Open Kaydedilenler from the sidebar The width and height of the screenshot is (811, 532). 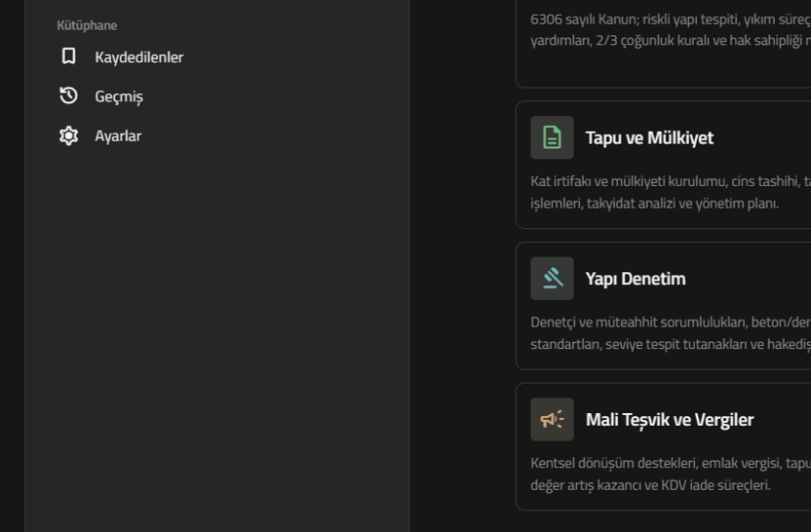tap(138, 57)
